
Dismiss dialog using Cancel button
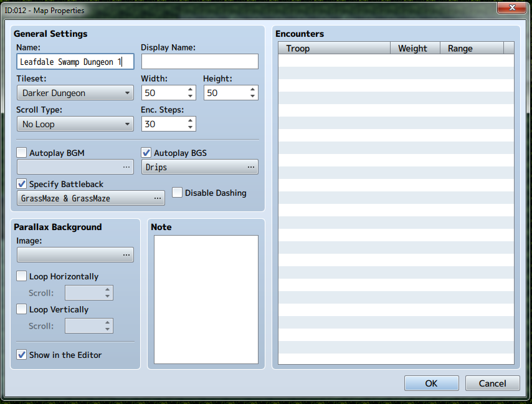coord(492,383)
